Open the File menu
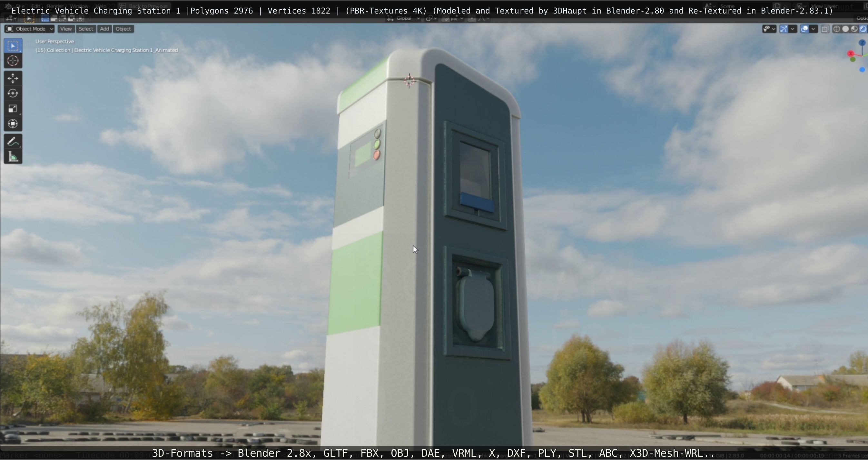The image size is (868, 460). click(x=20, y=6)
